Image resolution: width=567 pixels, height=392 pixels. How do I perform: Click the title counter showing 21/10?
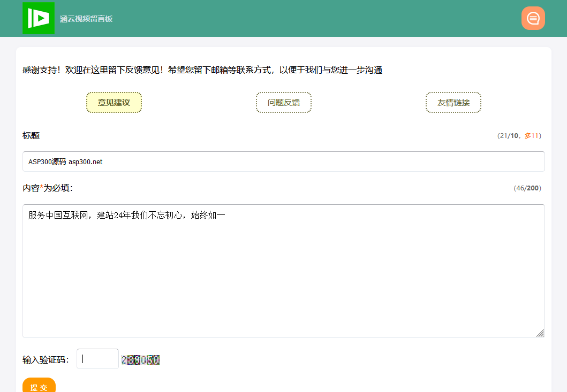(x=508, y=136)
